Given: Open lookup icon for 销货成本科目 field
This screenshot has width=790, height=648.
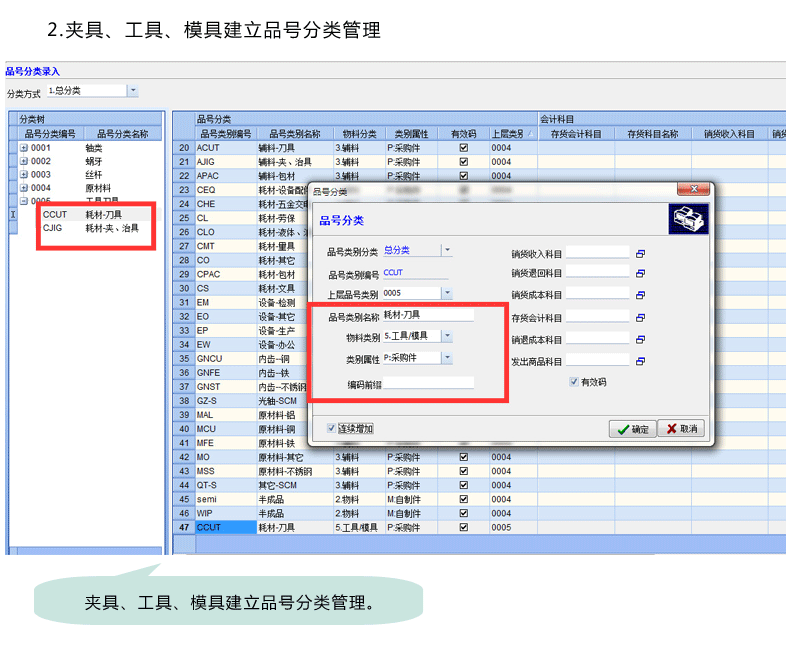Looking at the screenshot, I should pyautogui.click(x=641, y=295).
